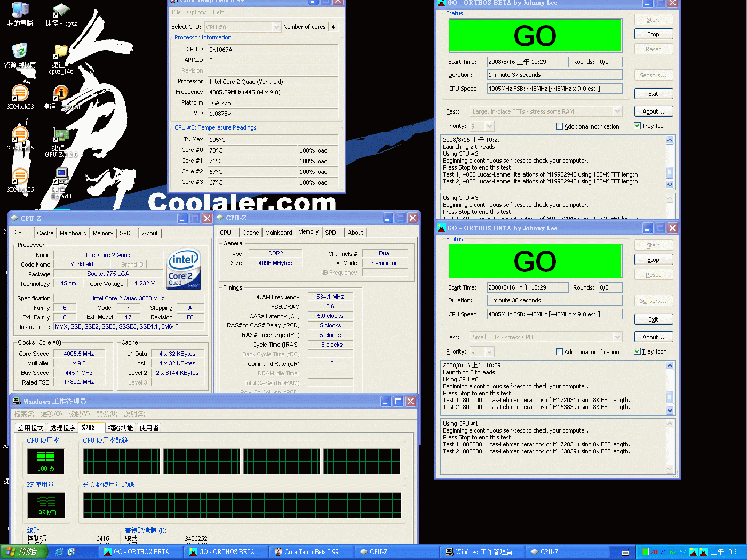Click About... in the upper Orthos window

(654, 111)
